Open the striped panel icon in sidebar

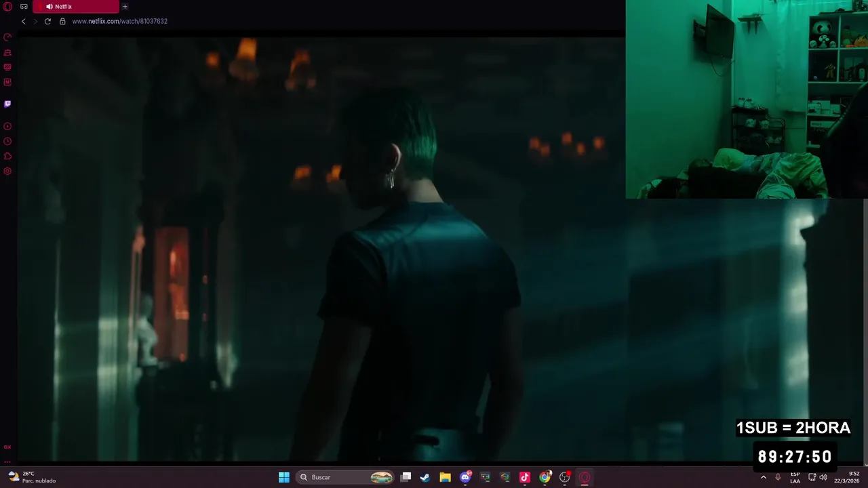click(7, 67)
